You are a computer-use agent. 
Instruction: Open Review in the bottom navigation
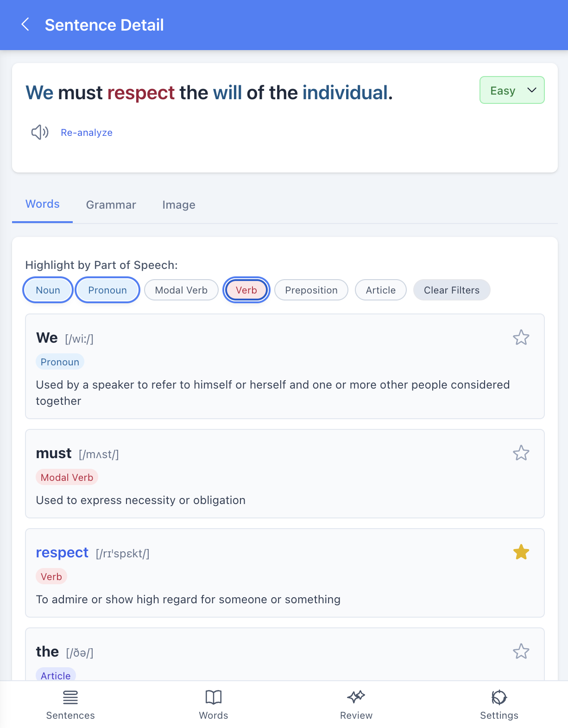[356, 704]
